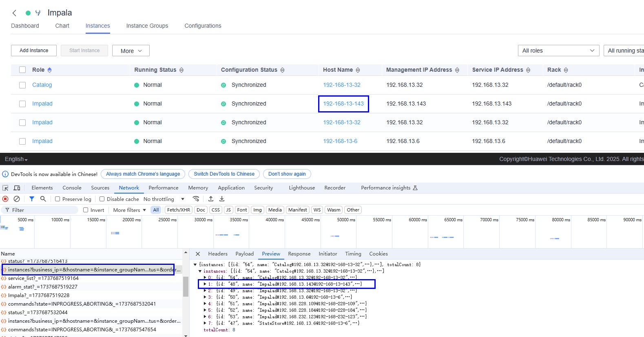The image size is (644, 337).
Task: Open the More dropdown button
Action: [131, 51]
